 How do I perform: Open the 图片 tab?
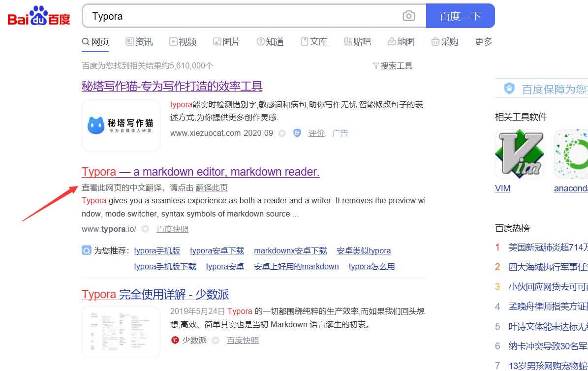(226, 42)
